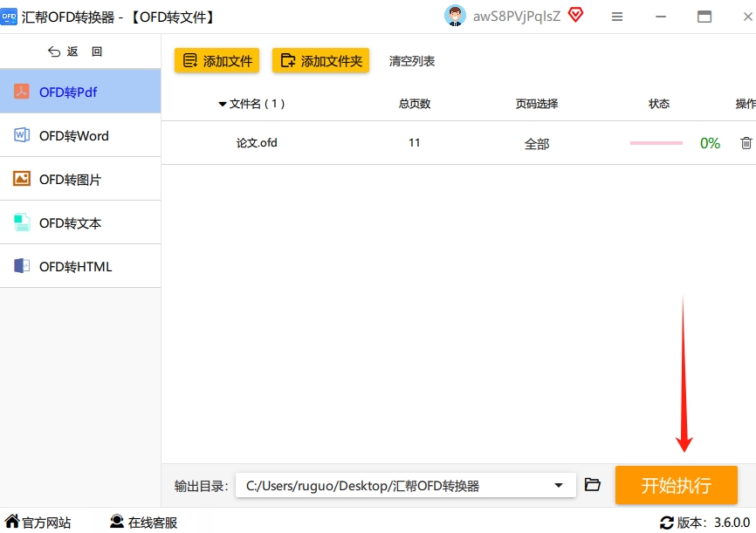Click the pink progress bar for 论文.ofd
The width and height of the screenshot is (756, 533).
click(656, 143)
